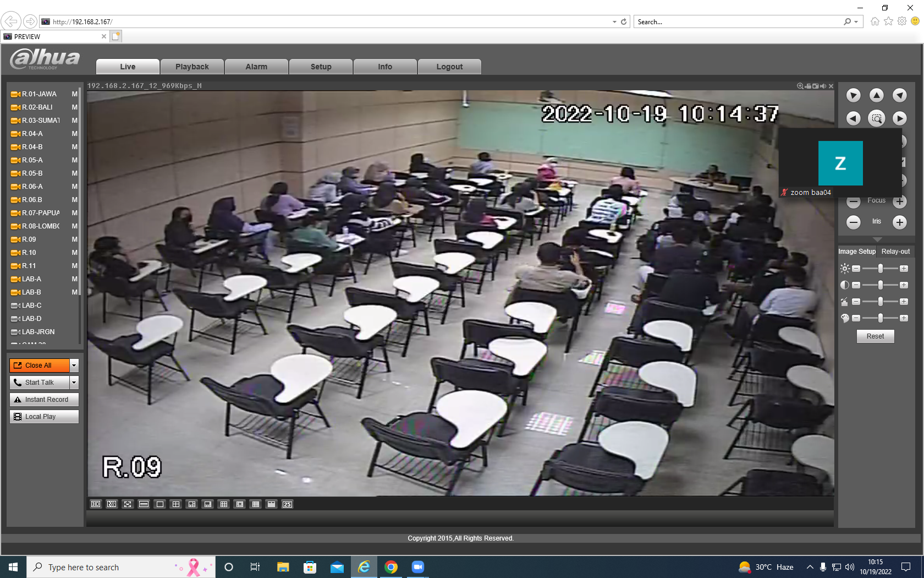
Task: Enter full screen video mode
Action: coord(128,504)
